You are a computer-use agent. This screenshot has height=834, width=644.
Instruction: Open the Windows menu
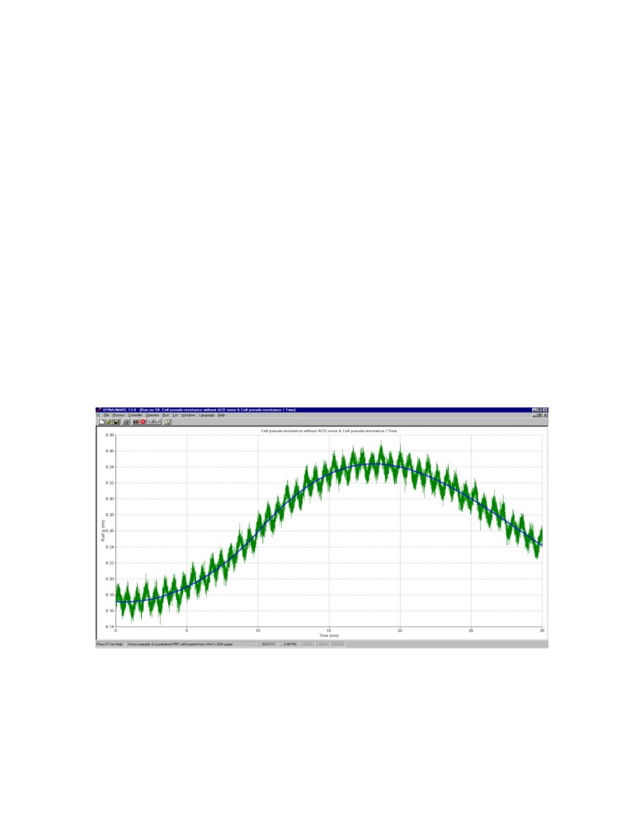pyautogui.click(x=188, y=416)
